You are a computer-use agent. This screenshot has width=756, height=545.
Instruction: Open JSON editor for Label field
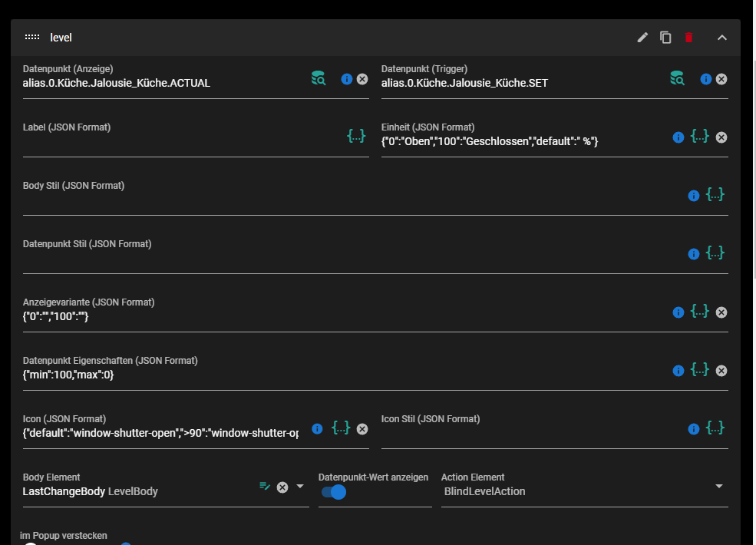356,136
